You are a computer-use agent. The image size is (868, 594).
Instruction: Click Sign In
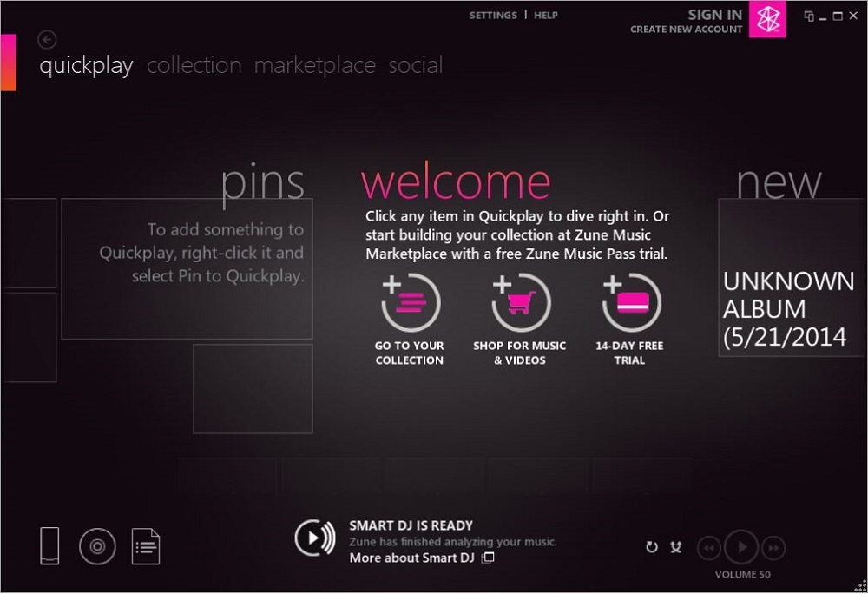[x=714, y=15]
